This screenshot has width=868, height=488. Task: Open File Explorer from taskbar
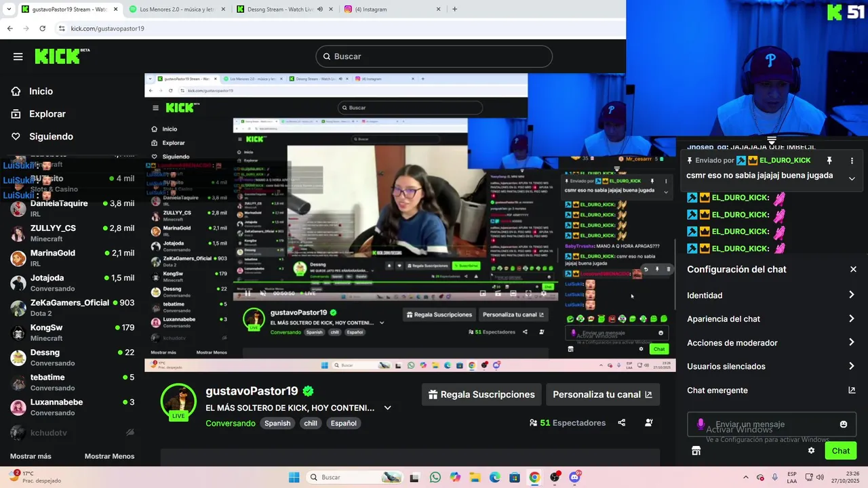coord(475,477)
